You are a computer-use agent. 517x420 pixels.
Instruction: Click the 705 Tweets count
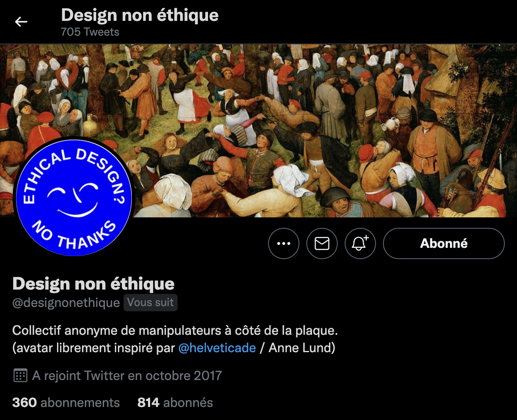pyautogui.click(x=90, y=32)
